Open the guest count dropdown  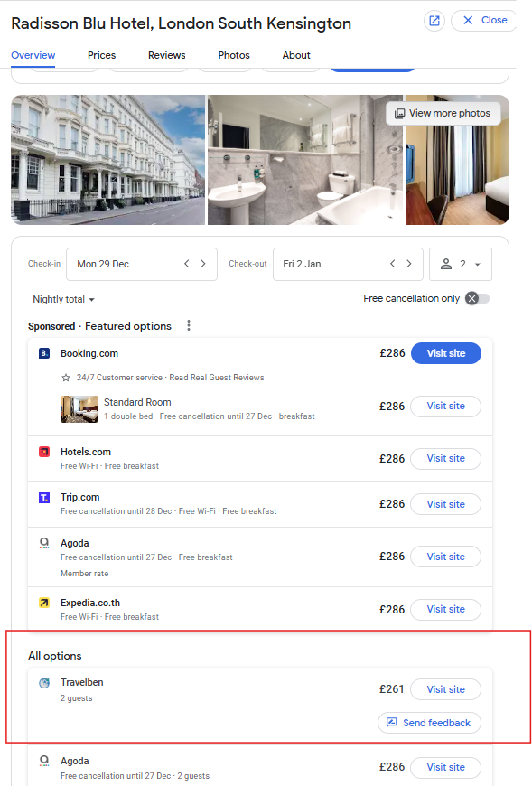click(461, 264)
